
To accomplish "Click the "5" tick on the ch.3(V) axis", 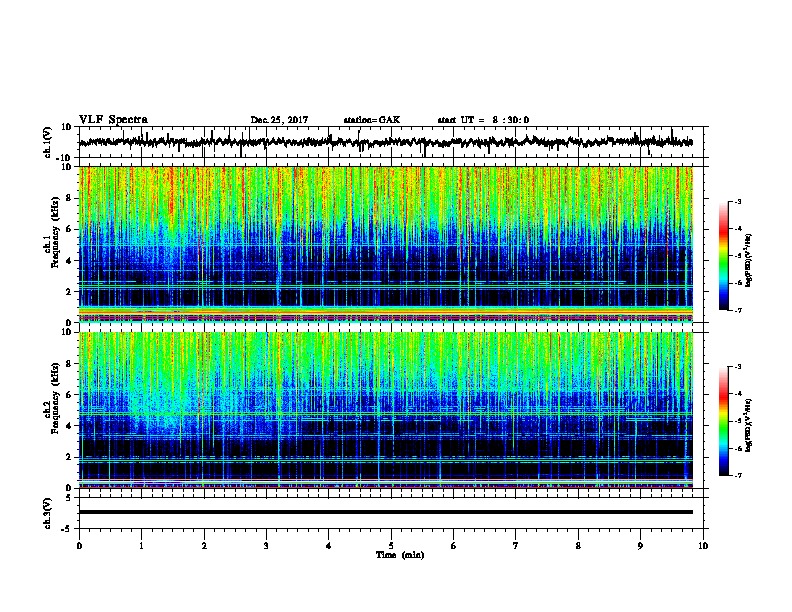I will pos(69,498).
